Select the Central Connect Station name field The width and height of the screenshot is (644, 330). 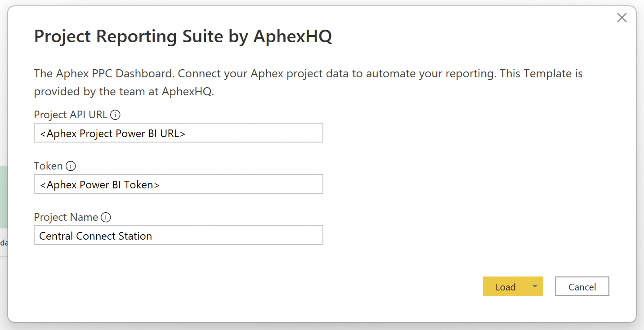pyautogui.click(x=178, y=236)
